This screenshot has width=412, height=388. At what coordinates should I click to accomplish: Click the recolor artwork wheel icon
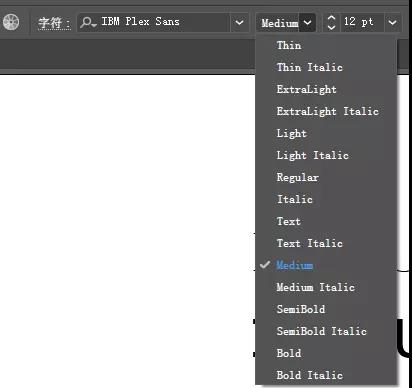[11, 22]
